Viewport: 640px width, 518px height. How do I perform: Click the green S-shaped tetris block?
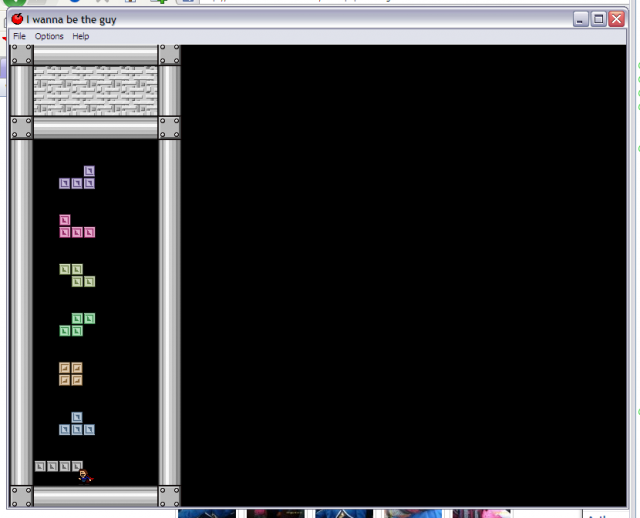[77, 325]
